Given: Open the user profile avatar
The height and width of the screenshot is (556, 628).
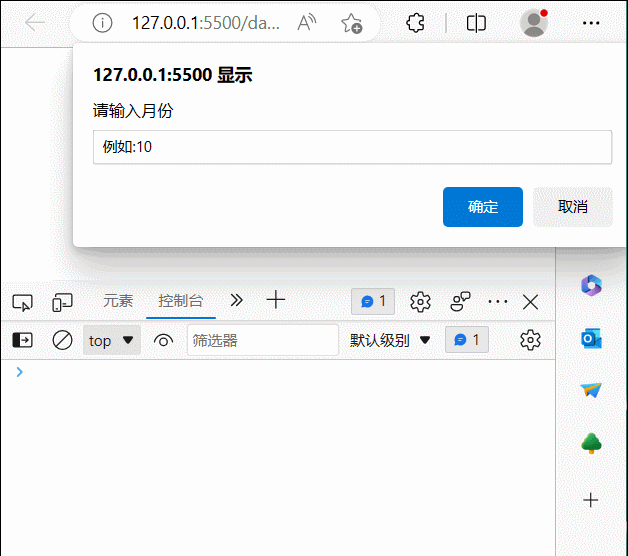Looking at the screenshot, I should click(534, 23).
